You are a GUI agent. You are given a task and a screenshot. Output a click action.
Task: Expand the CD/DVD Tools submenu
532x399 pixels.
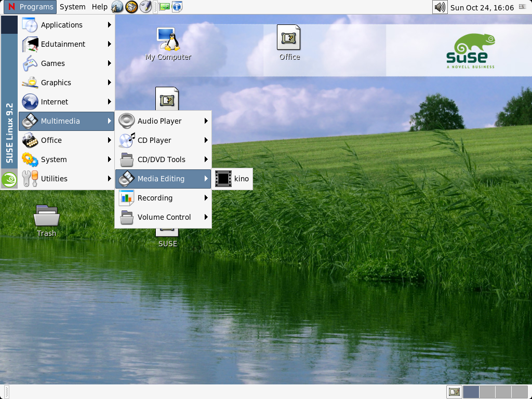coord(163,159)
